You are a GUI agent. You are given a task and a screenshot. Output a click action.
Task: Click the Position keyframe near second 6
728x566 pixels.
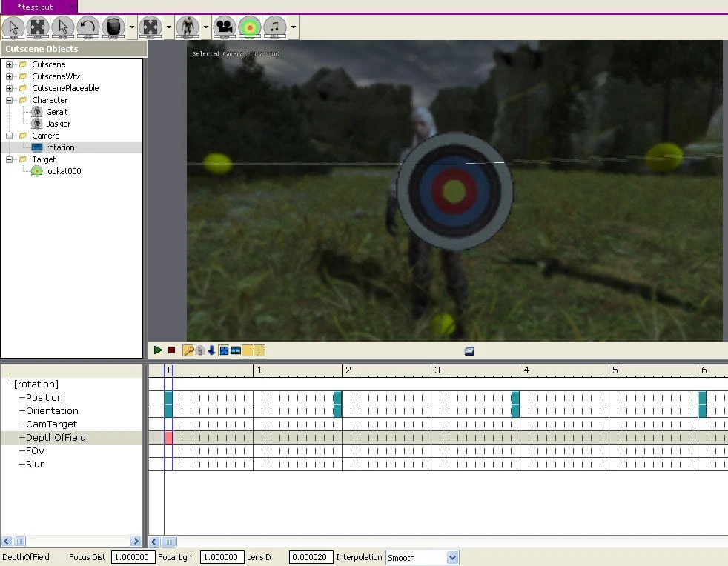703,398
